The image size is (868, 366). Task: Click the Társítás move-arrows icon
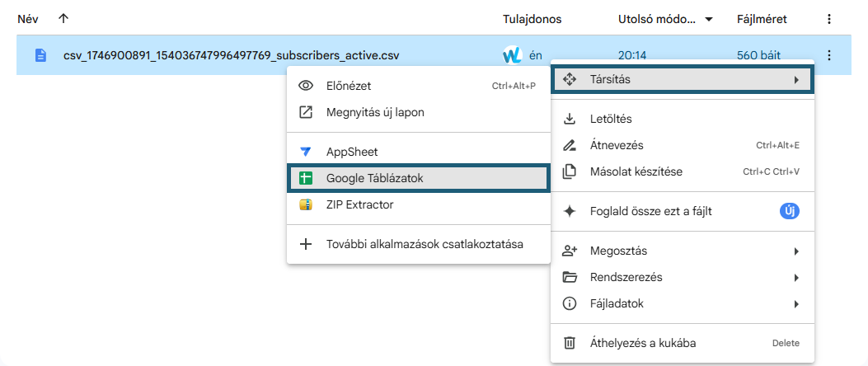point(569,80)
